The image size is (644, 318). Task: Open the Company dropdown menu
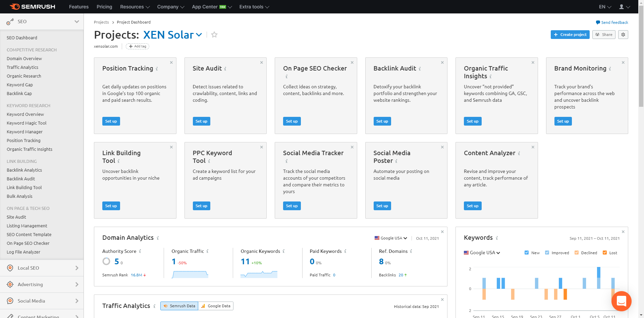coord(171,7)
